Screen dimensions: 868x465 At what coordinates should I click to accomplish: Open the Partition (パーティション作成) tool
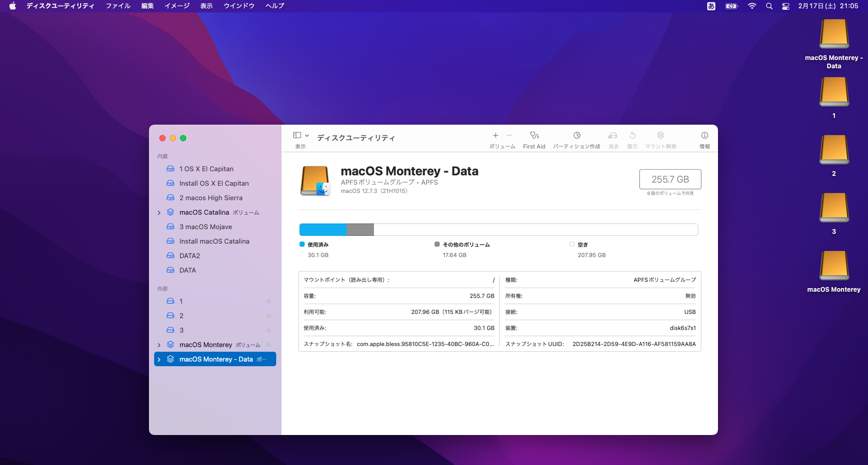pyautogui.click(x=577, y=136)
